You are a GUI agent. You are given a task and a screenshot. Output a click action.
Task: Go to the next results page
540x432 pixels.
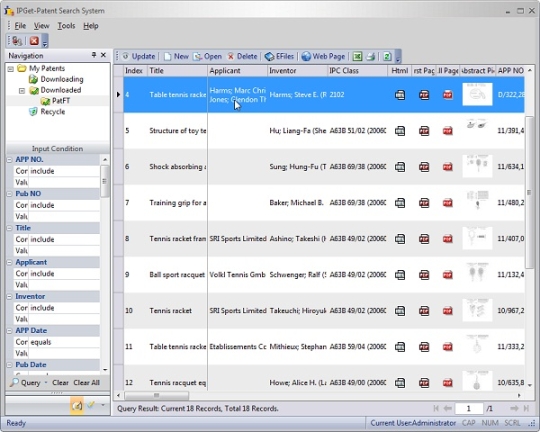tap(514, 409)
